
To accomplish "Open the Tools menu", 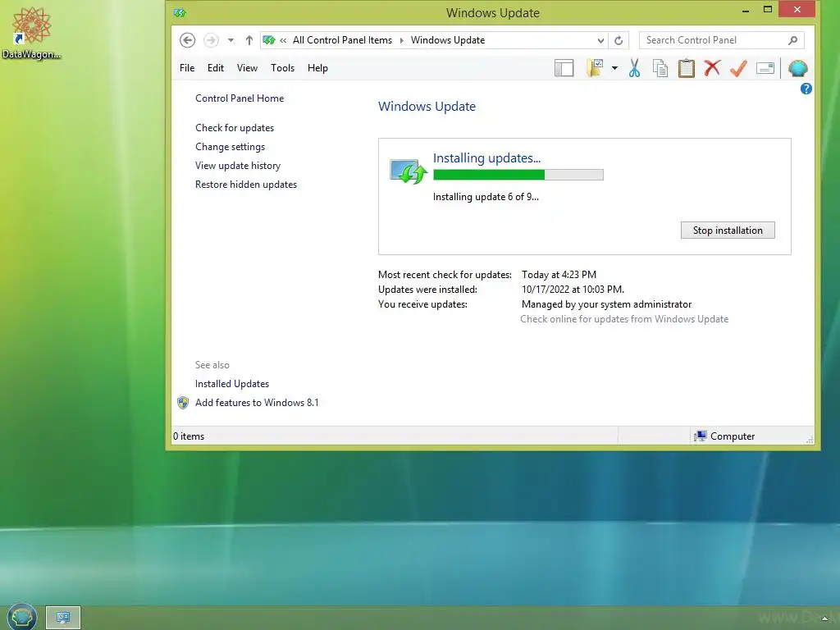I will pyautogui.click(x=282, y=68).
